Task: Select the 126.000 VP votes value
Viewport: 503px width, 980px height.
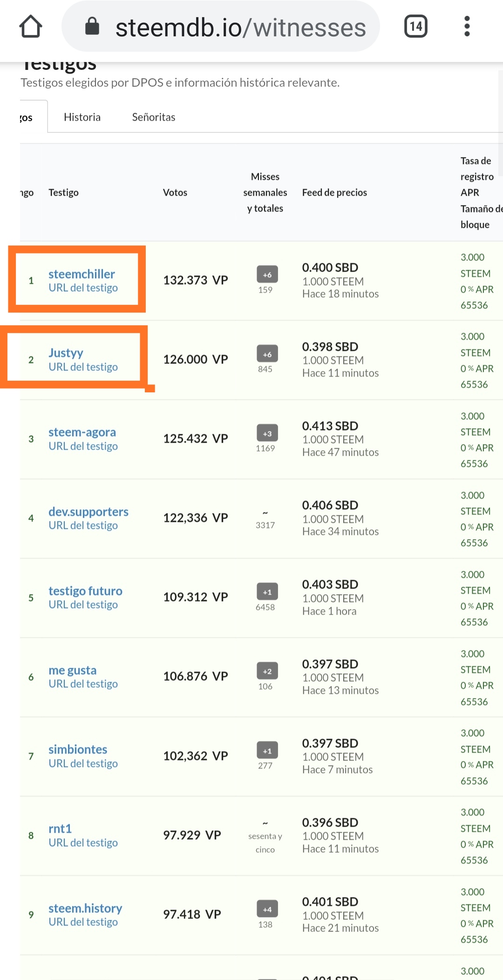Action: pyautogui.click(x=196, y=359)
